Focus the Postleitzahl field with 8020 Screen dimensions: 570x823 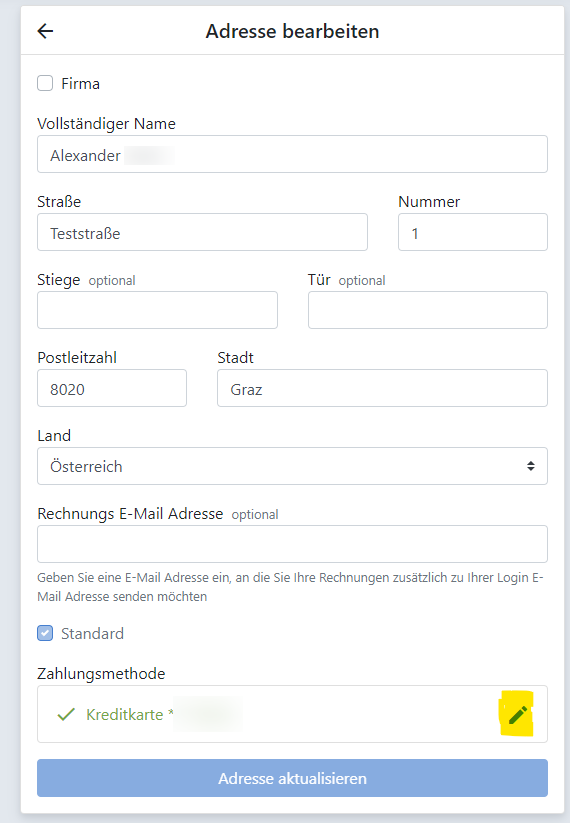click(112, 388)
